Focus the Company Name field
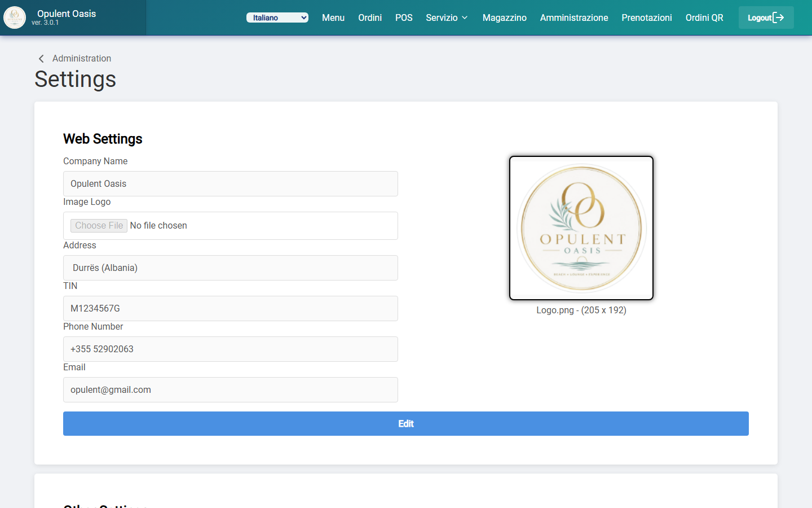Screen dimensions: 812x508 point(231,183)
